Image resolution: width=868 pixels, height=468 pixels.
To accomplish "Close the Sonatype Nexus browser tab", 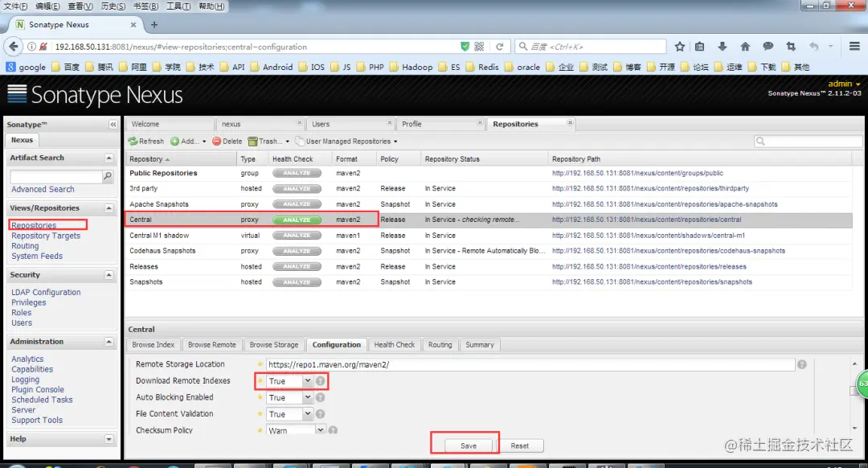I will pyautogui.click(x=133, y=25).
